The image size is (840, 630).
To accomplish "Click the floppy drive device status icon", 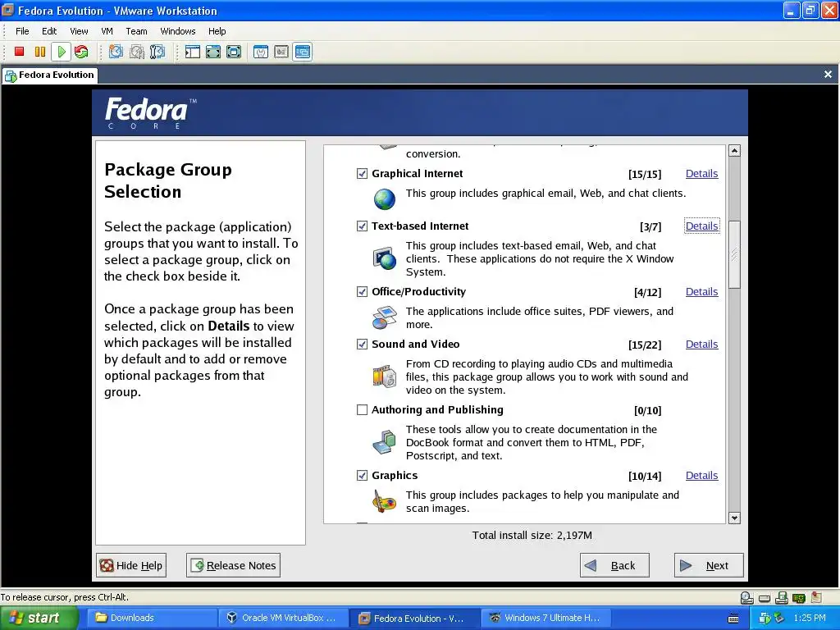I will pos(782,598).
